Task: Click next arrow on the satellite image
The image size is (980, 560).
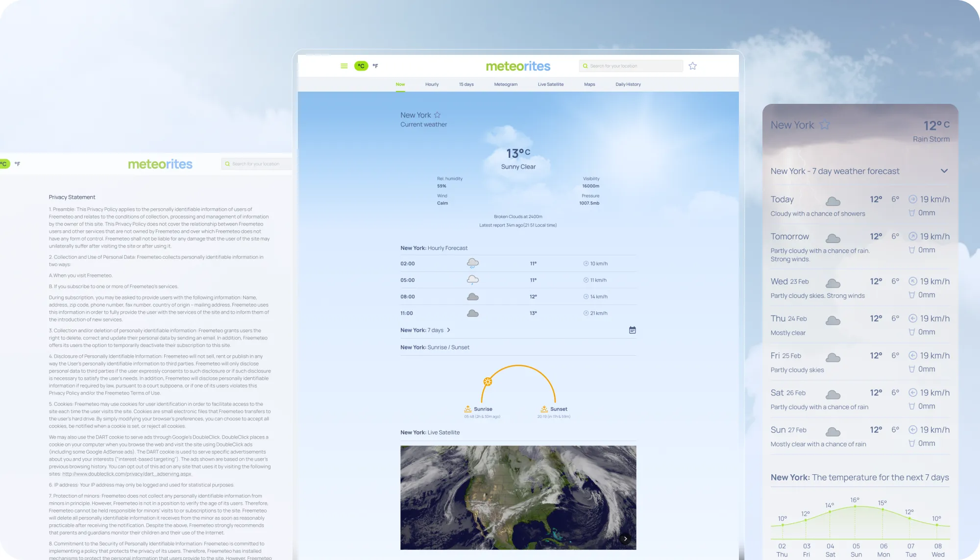Action: (x=625, y=538)
